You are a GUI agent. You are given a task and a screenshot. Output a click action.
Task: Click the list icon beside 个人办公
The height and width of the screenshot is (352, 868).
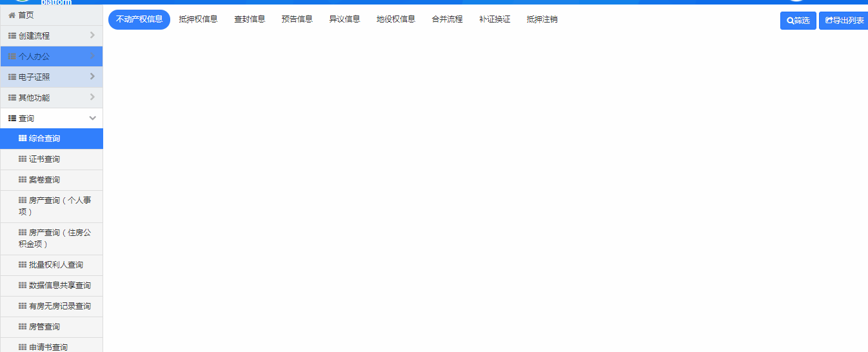pos(12,57)
